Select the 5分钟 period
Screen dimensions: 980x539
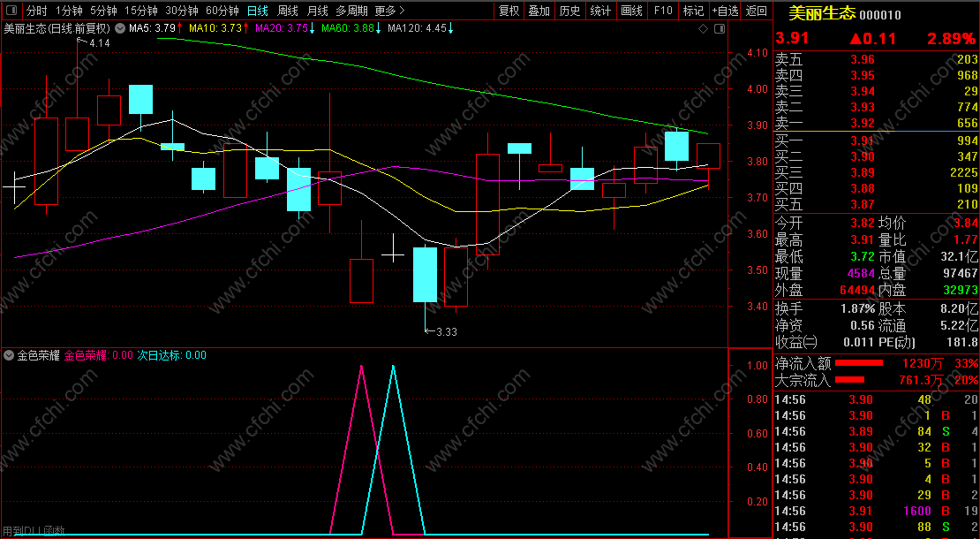pyautogui.click(x=103, y=11)
